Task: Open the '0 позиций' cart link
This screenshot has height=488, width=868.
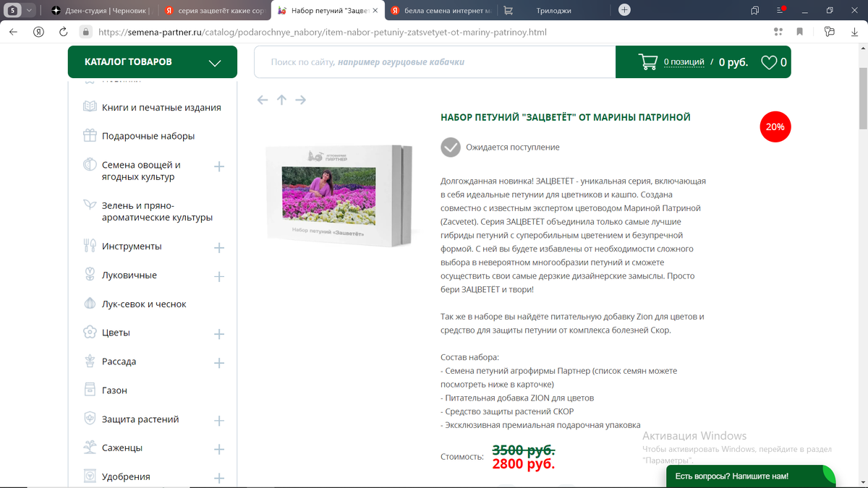Action: click(x=684, y=62)
